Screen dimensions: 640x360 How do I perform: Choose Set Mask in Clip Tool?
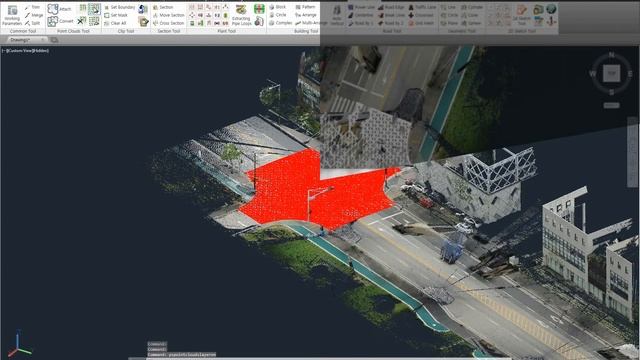pyautogui.click(x=116, y=15)
